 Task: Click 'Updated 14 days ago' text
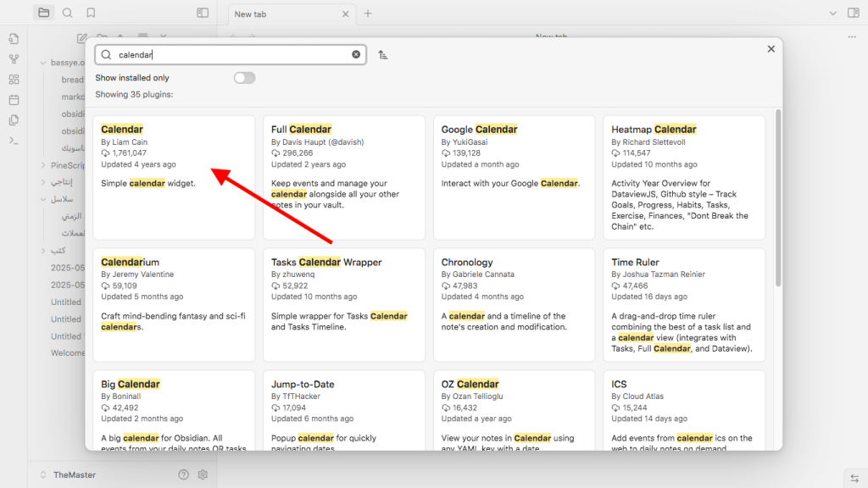[649, 419]
